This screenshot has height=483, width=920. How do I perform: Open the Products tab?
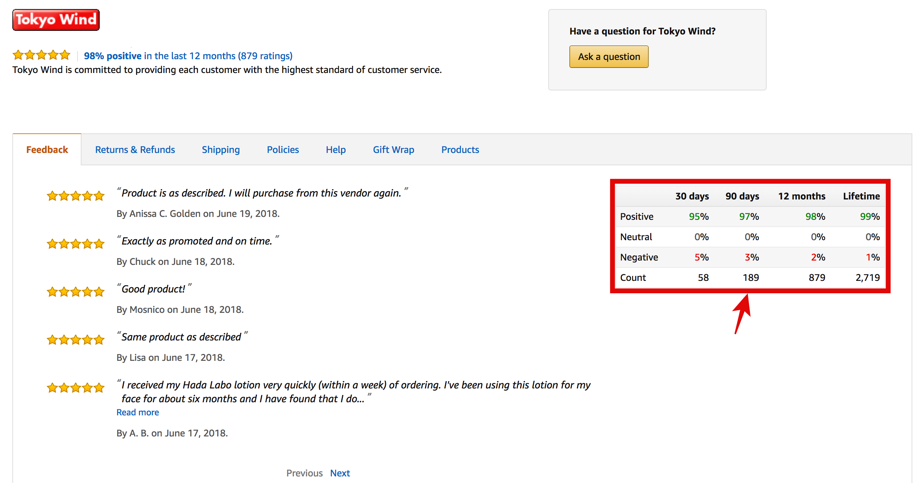[x=460, y=150]
